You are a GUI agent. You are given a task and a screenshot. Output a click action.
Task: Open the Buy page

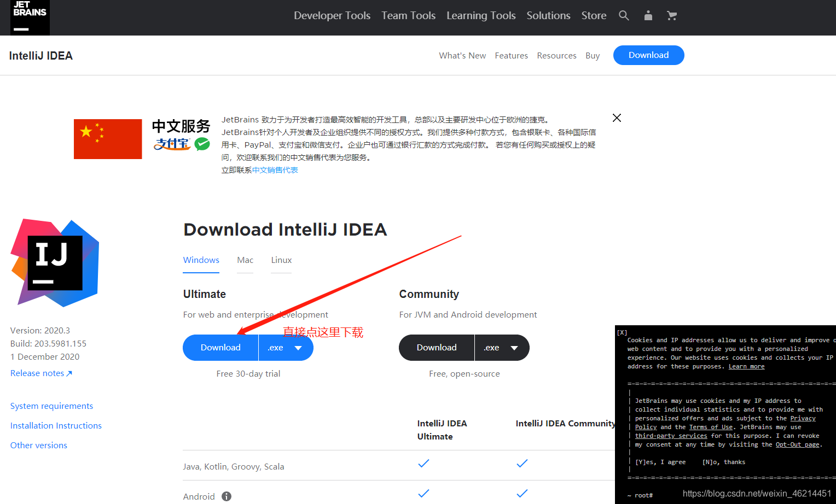coord(593,56)
